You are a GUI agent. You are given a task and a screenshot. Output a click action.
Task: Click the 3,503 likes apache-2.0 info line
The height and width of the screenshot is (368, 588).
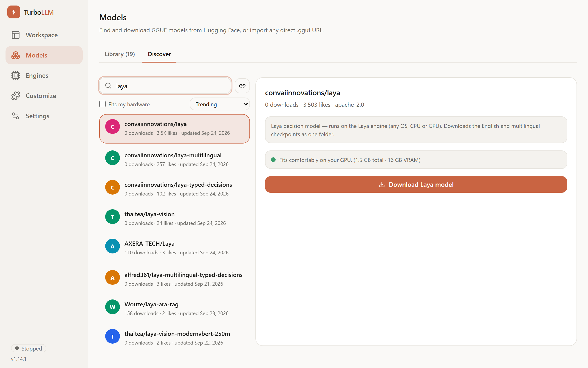point(314,105)
